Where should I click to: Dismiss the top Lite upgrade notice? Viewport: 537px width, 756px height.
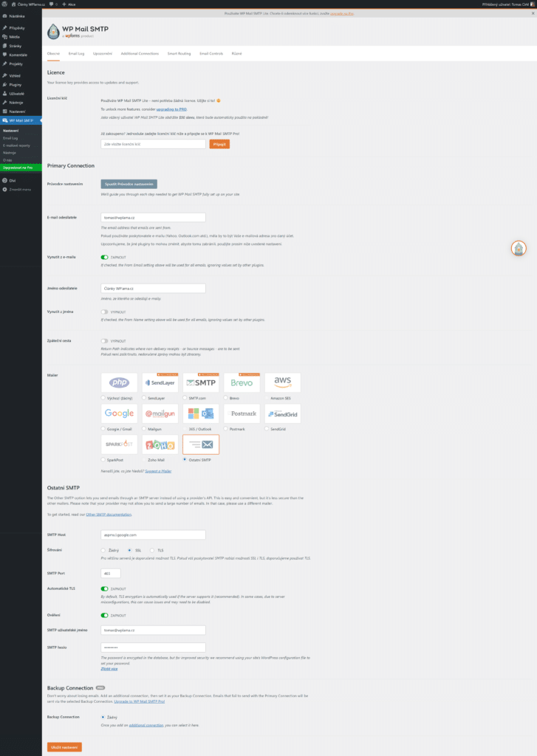pos(533,13)
